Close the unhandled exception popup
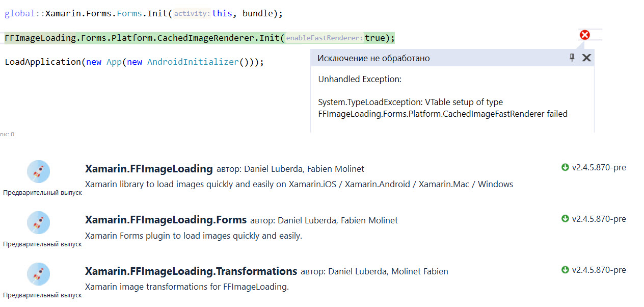The image size is (644, 307). click(586, 58)
